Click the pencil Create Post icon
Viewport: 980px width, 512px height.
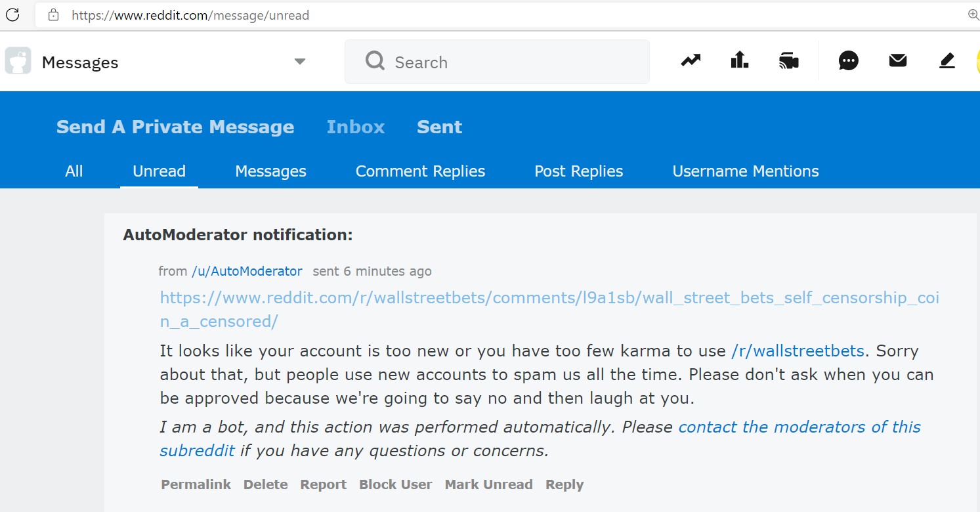coord(947,61)
